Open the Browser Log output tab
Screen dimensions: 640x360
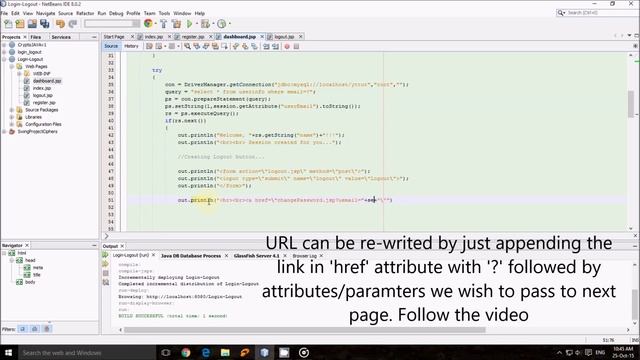(304, 256)
